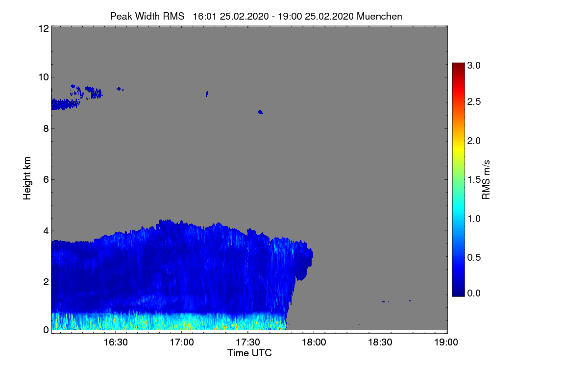The image size is (588, 392).
Task: Click the RMS color scale bar
Action: (458, 179)
